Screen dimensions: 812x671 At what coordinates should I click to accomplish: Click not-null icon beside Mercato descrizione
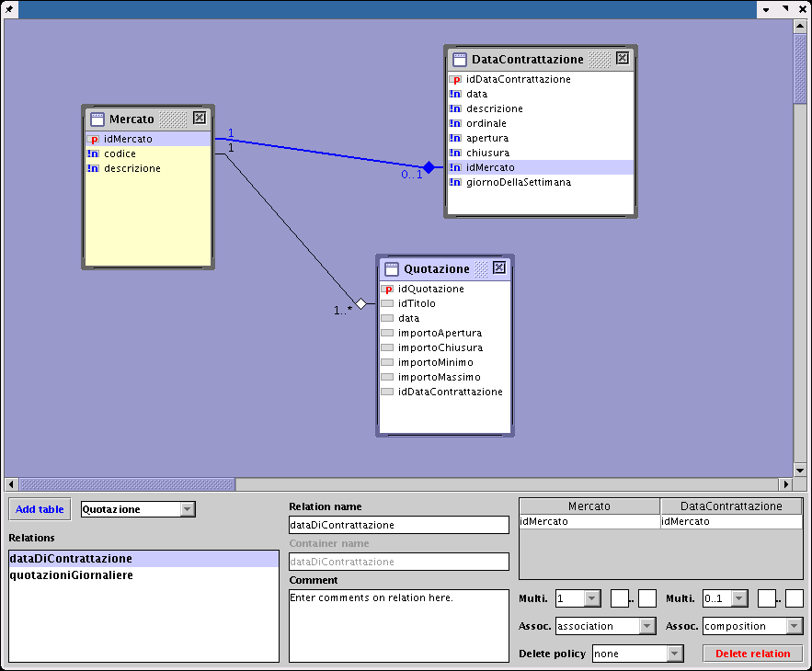[93, 168]
